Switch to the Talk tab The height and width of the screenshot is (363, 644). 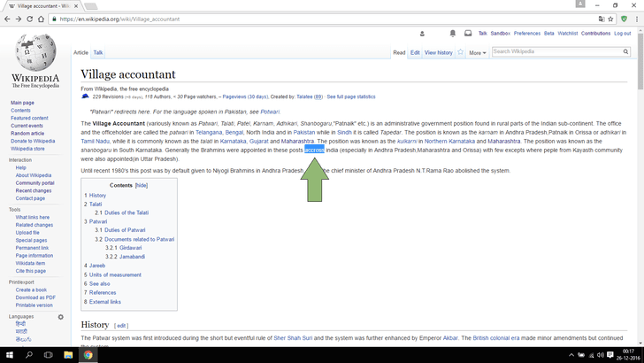point(97,52)
